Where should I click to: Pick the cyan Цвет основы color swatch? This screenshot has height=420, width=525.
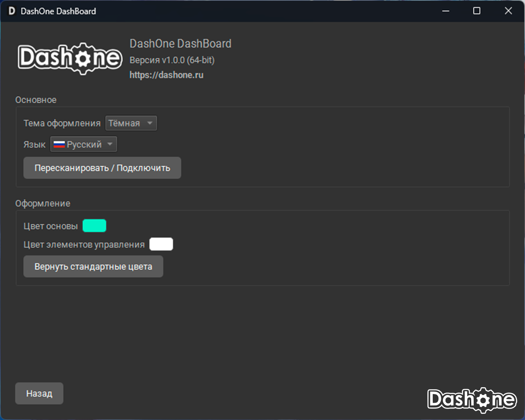coord(94,226)
